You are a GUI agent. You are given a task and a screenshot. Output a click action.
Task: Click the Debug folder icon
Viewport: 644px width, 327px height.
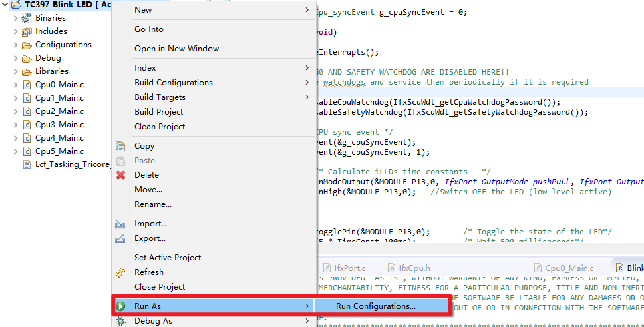pos(27,58)
